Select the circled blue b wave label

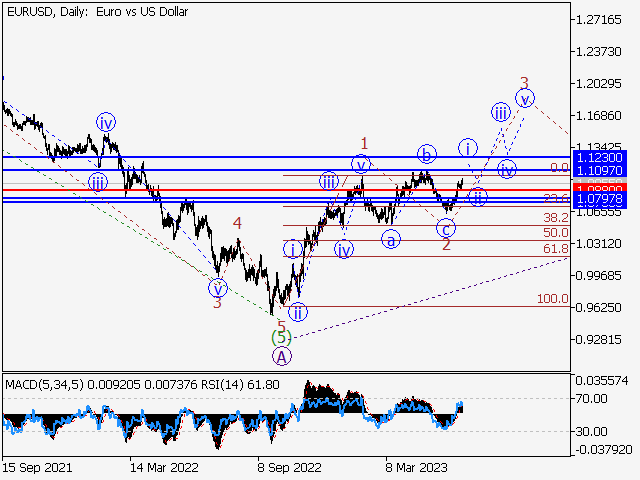[x=427, y=154]
